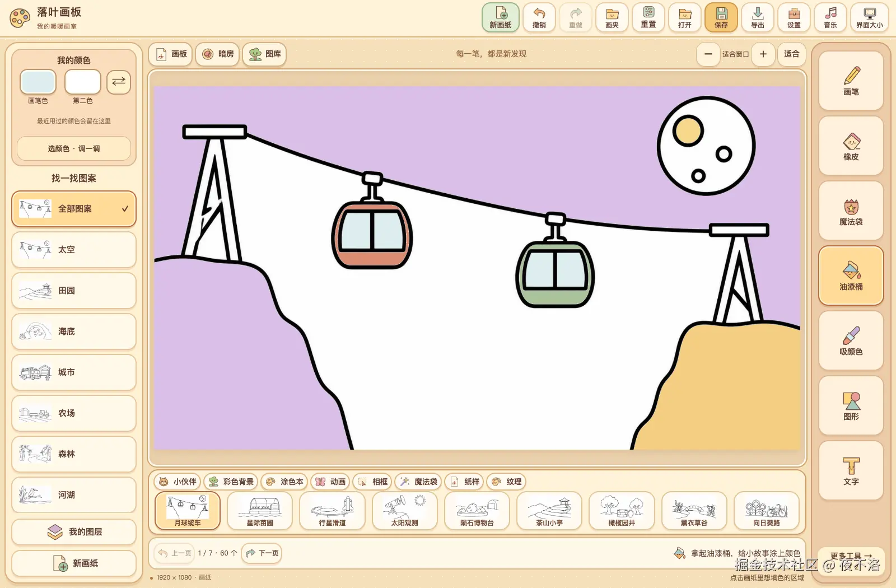
Task: Select the 油漆桶 paint bucket tool
Action: (851, 276)
